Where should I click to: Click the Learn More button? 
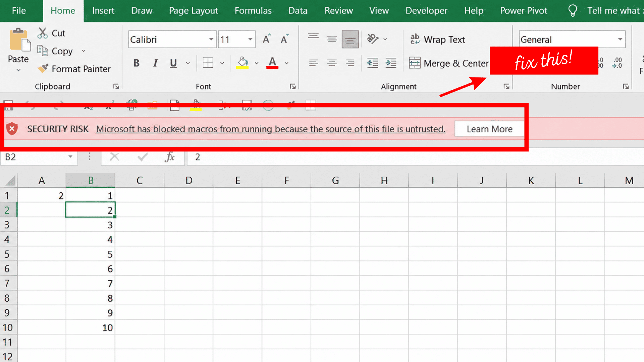(490, 129)
